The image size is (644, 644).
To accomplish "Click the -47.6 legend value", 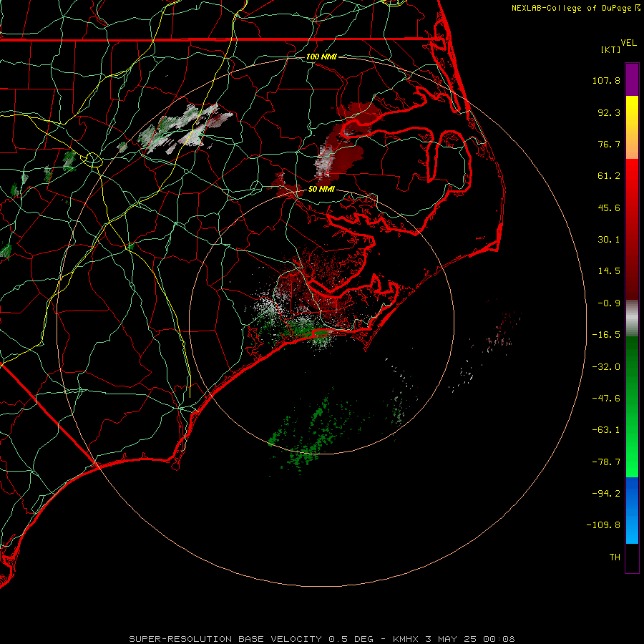I will click(606, 399).
